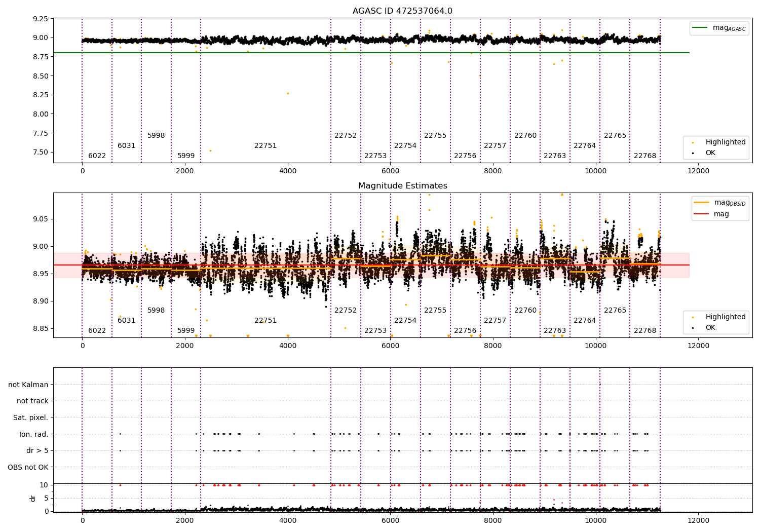
Task: Click OBSID label 5999 in the top plot
Action: (x=186, y=156)
